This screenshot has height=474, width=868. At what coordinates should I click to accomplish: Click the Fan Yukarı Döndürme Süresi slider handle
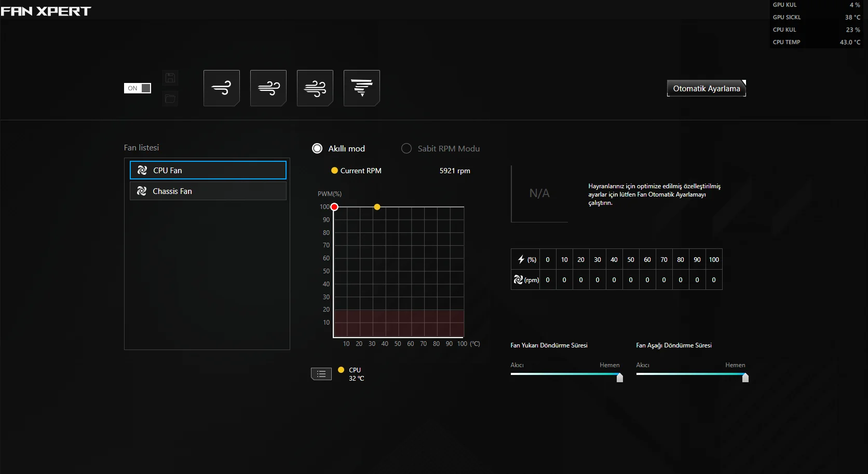[620, 378]
